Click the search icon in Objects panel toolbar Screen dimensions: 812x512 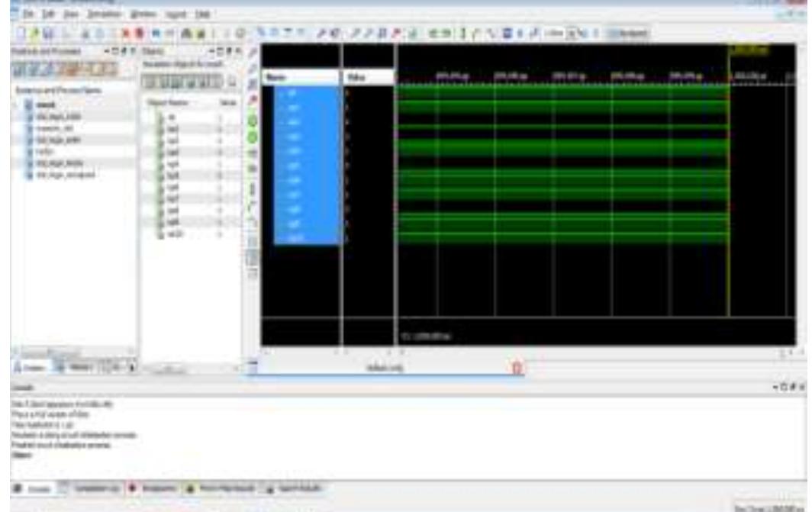232,82
